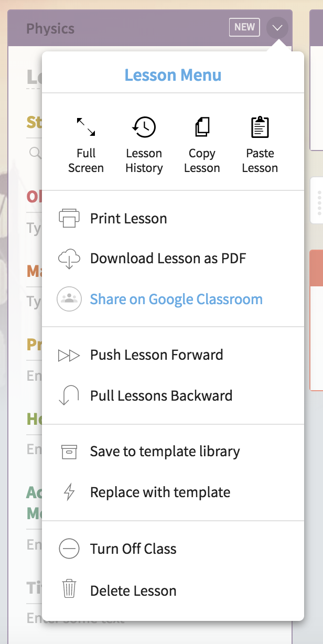Collapse the Lesson Menu chevron button

click(277, 27)
